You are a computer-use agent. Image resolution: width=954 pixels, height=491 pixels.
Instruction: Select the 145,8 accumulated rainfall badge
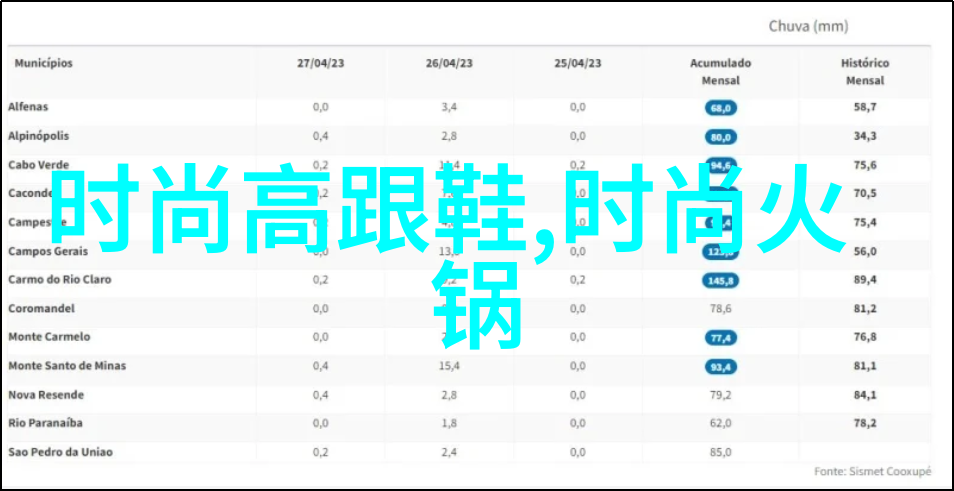pos(720,281)
